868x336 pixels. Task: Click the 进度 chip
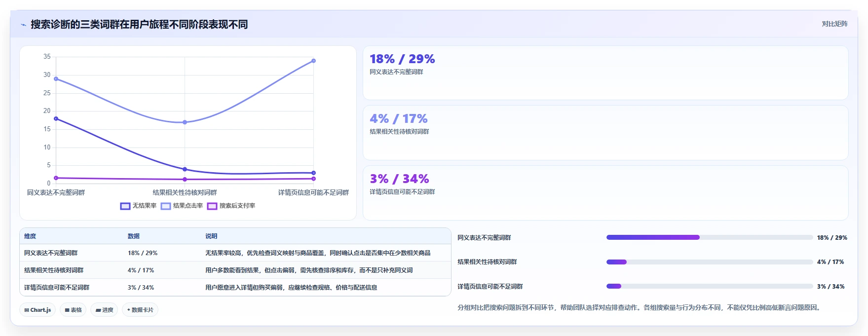104,310
